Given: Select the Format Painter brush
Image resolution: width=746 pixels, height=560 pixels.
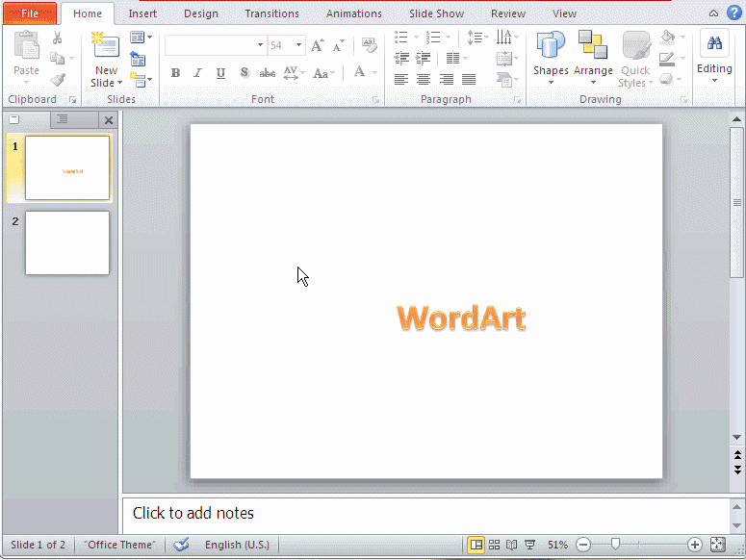Looking at the screenshot, I should (58, 80).
